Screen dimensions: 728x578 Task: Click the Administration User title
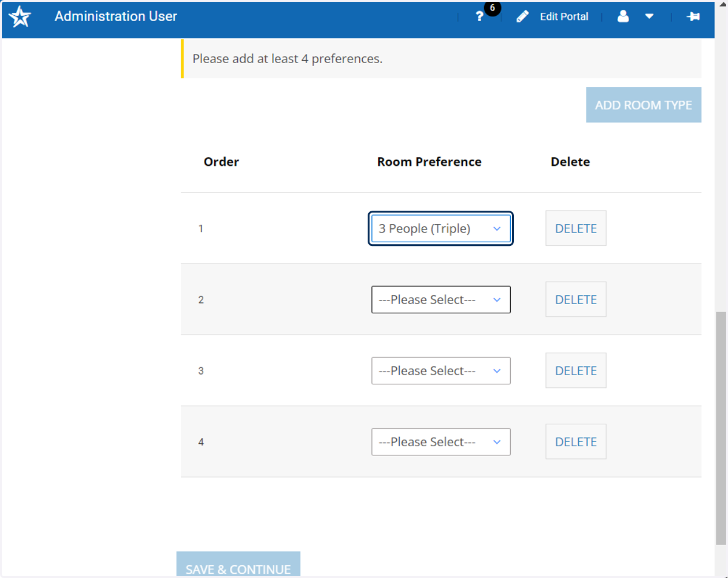point(116,16)
